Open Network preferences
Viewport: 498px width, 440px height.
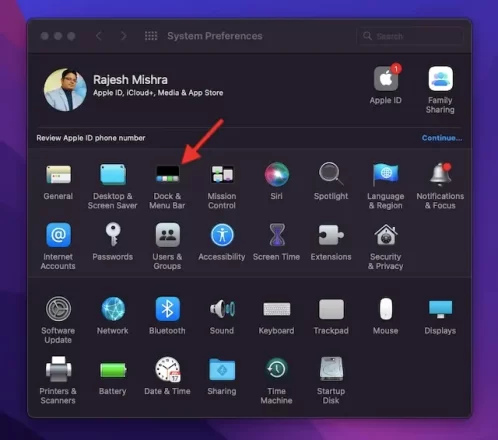tap(113, 309)
